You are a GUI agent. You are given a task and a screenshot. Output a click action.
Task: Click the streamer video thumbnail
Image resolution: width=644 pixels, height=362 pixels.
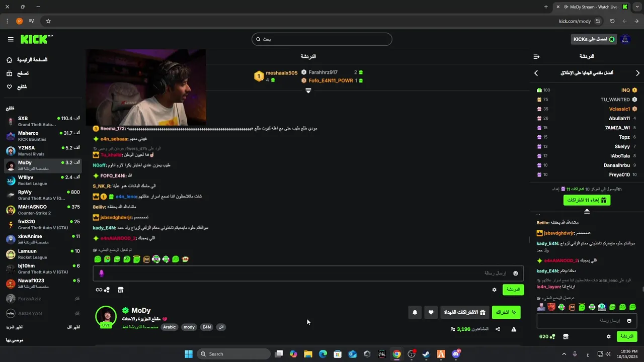146,87
